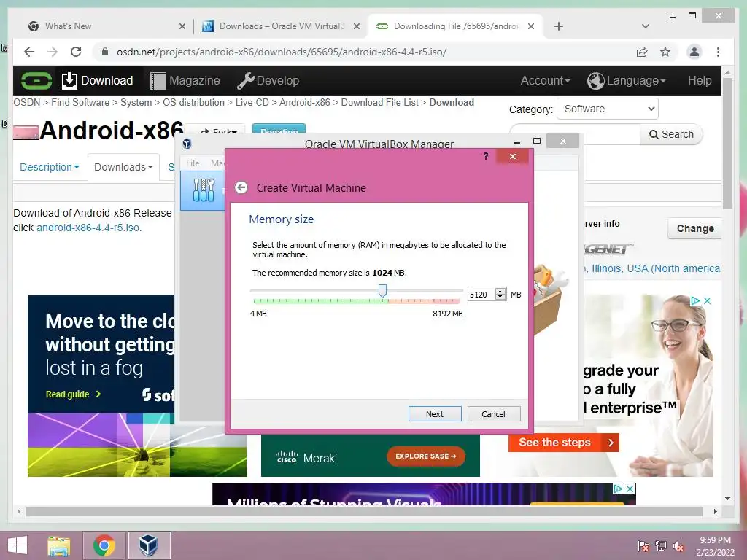Click the Change server button
The width and height of the screenshot is (747, 560).
tap(695, 228)
